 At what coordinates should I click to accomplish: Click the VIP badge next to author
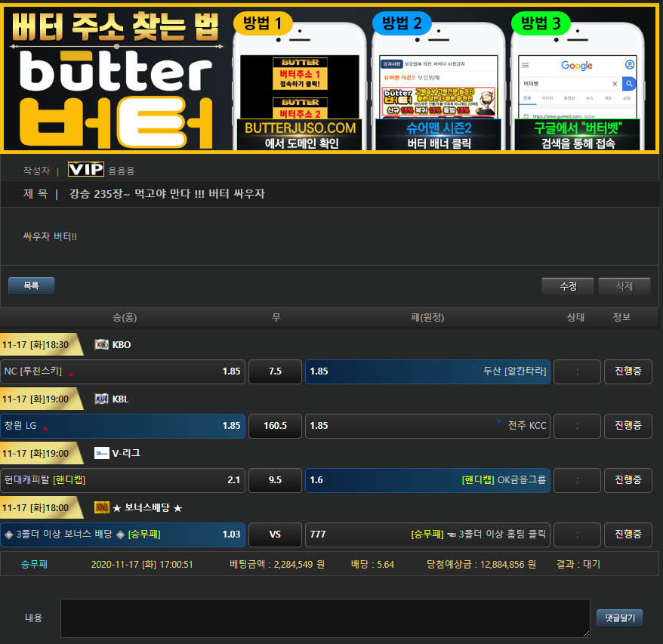point(85,170)
